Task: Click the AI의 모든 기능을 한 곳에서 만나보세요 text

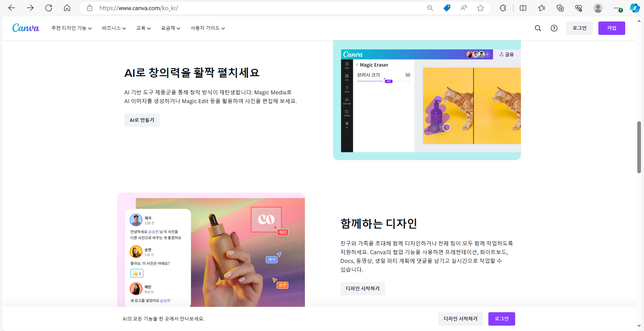Action: click(x=163, y=319)
